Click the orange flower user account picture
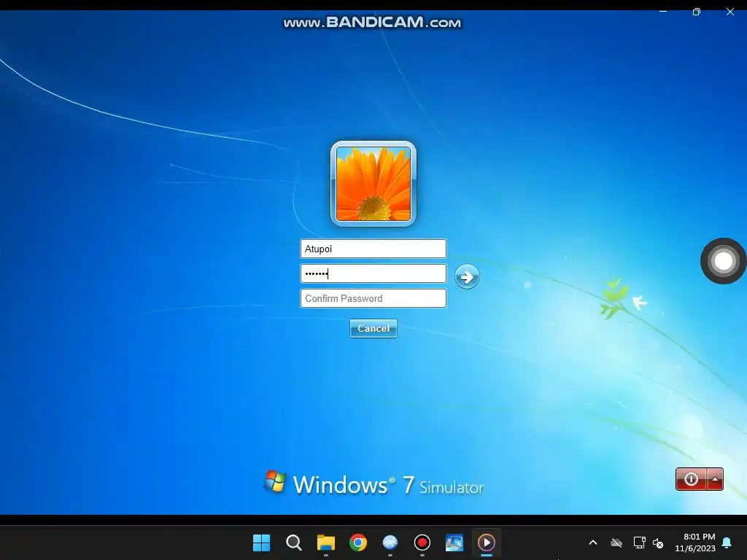Image resolution: width=747 pixels, height=560 pixels. (373, 183)
